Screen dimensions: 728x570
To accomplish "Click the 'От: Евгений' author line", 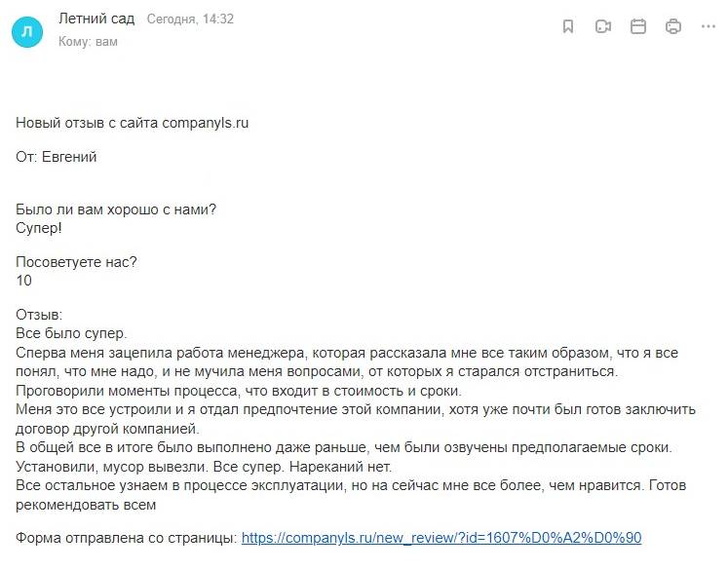I will (x=57, y=157).
